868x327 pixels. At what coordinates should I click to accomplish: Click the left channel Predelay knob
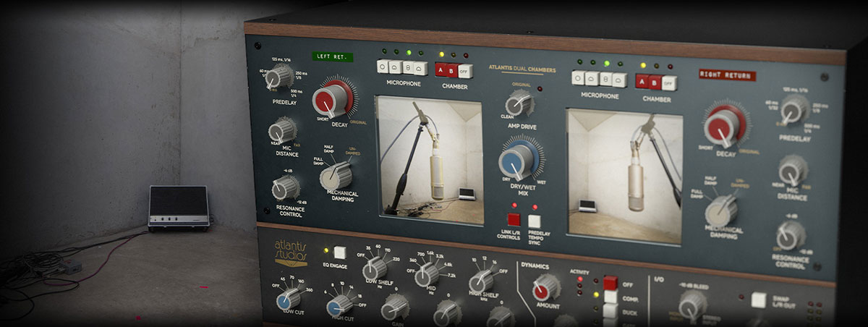(x=277, y=77)
